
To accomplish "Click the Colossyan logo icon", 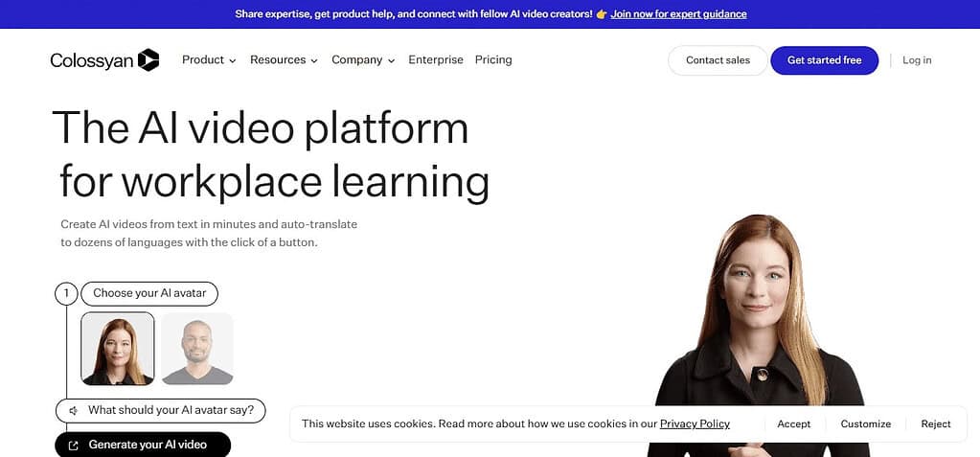I will (148, 60).
